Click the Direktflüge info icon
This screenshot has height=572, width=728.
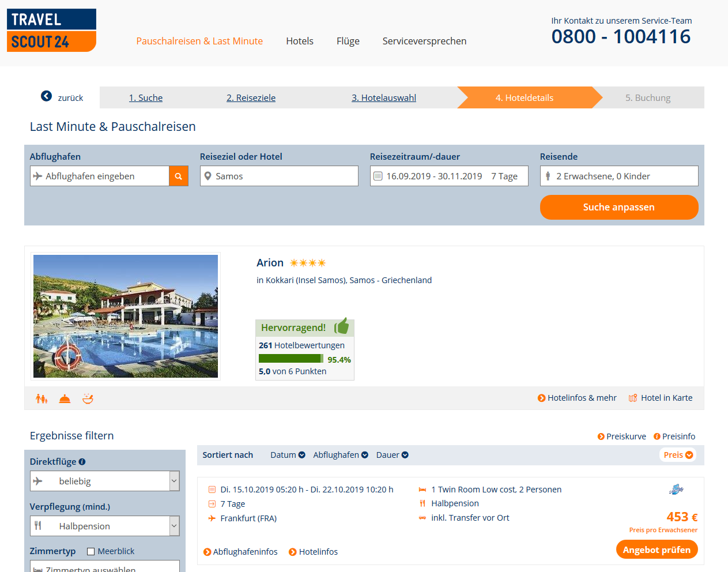[x=82, y=462]
